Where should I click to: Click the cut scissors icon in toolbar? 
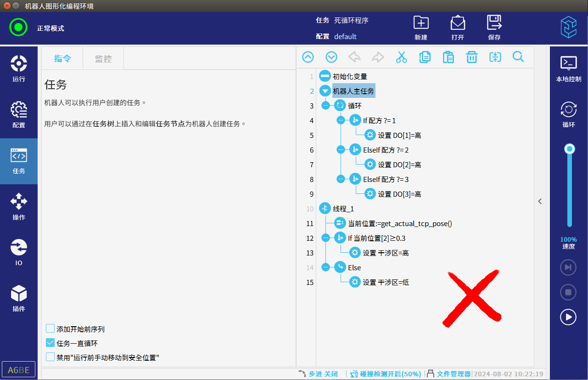[x=401, y=57]
